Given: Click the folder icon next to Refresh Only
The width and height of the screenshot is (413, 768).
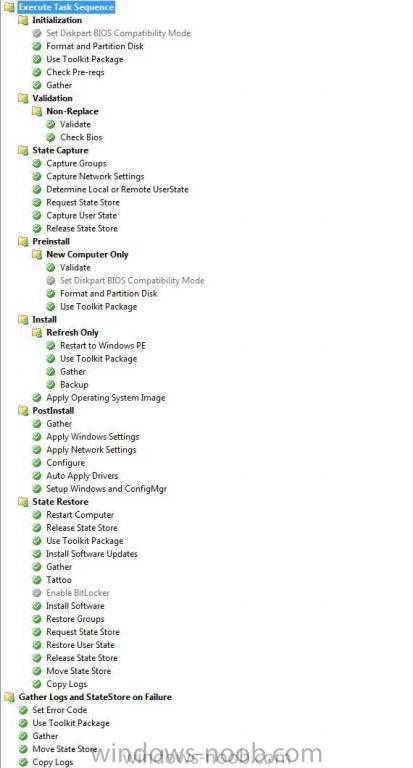Looking at the screenshot, I should click(x=37, y=333).
